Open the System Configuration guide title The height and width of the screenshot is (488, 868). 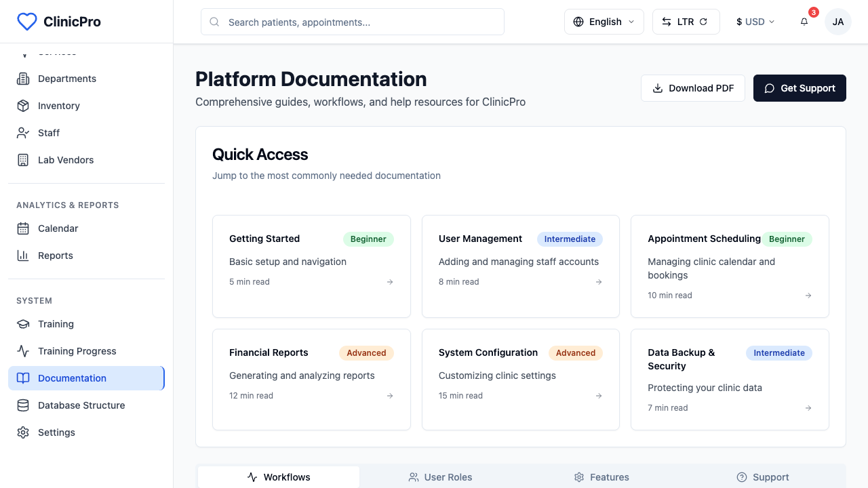click(x=488, y=352)
